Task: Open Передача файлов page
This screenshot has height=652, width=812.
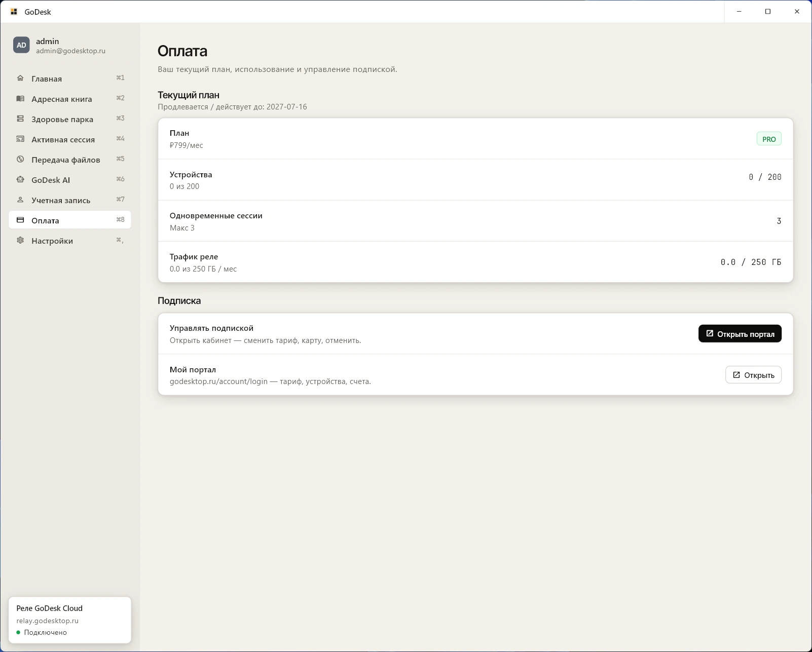Action: point(70,159)
